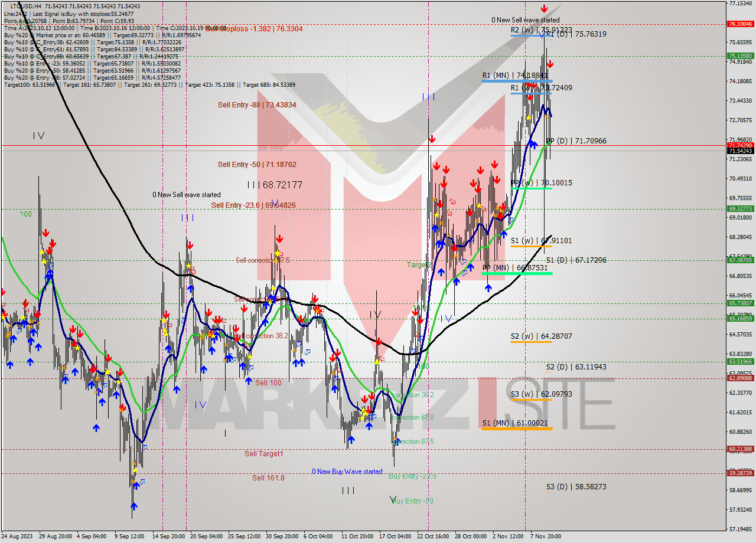Click the 'R2 (w) | 75.91323' pivot label

pos(541,30)
